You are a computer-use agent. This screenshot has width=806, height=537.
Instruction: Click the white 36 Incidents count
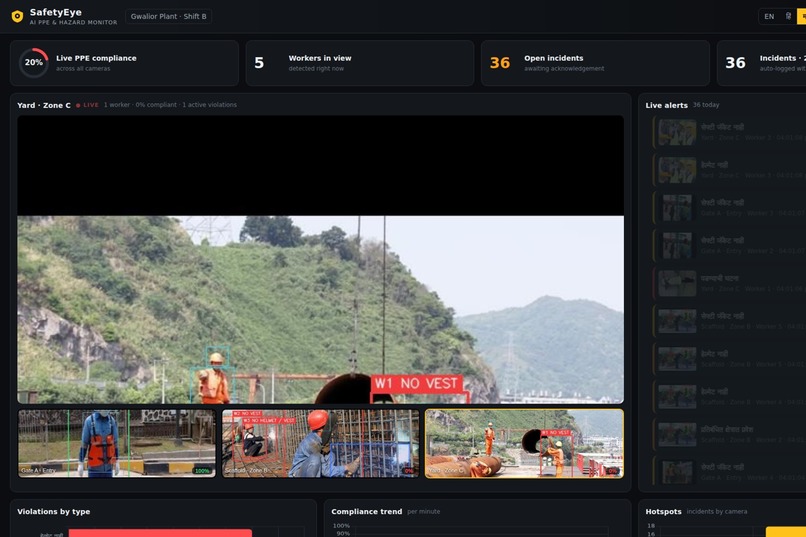click(x=735, y=63)
